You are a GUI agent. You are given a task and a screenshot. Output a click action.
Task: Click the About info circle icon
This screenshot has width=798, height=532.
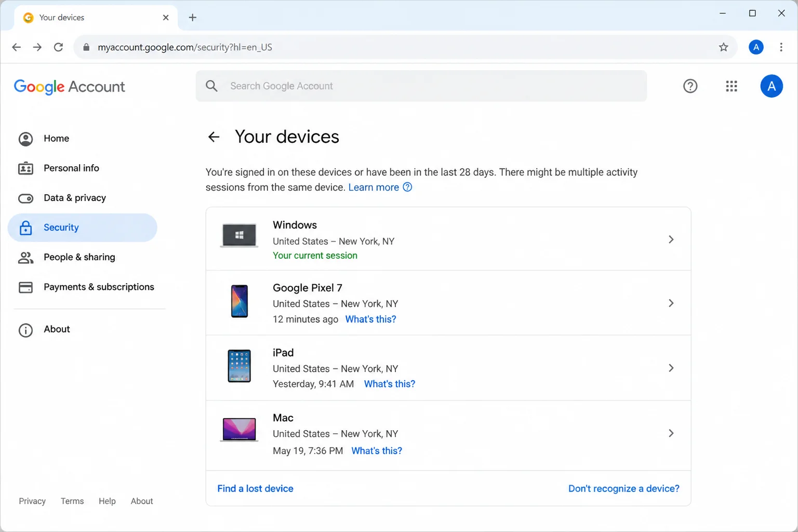tap(25, 330)
